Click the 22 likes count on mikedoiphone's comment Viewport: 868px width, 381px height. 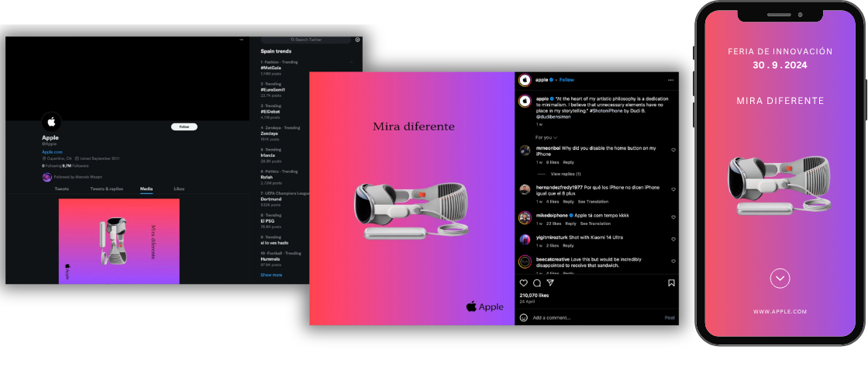click(553, 223)
